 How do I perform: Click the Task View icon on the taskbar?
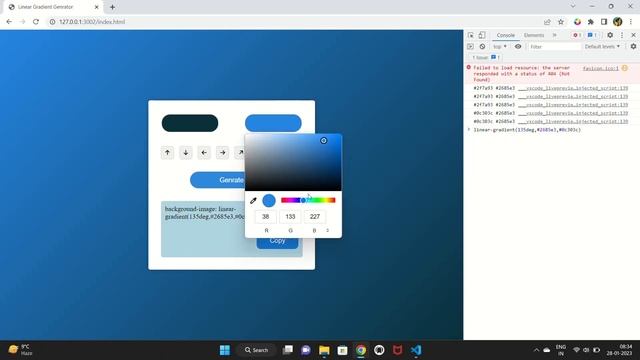(288, 350)
